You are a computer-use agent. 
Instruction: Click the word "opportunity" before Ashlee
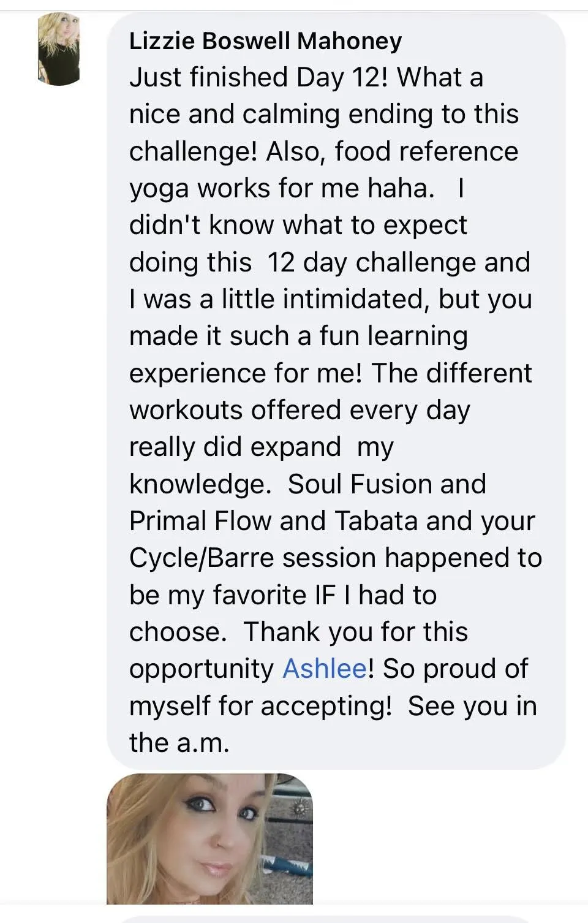[201, 669]
